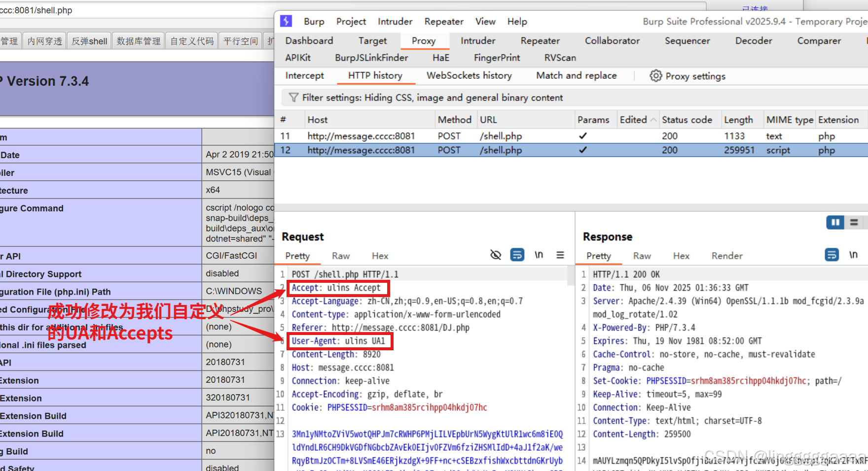Image resolution: width=868 pixels, height=471 pixels.
Task: Toggle hide non-printable characters icon in Request
Action: click(496, 255)
